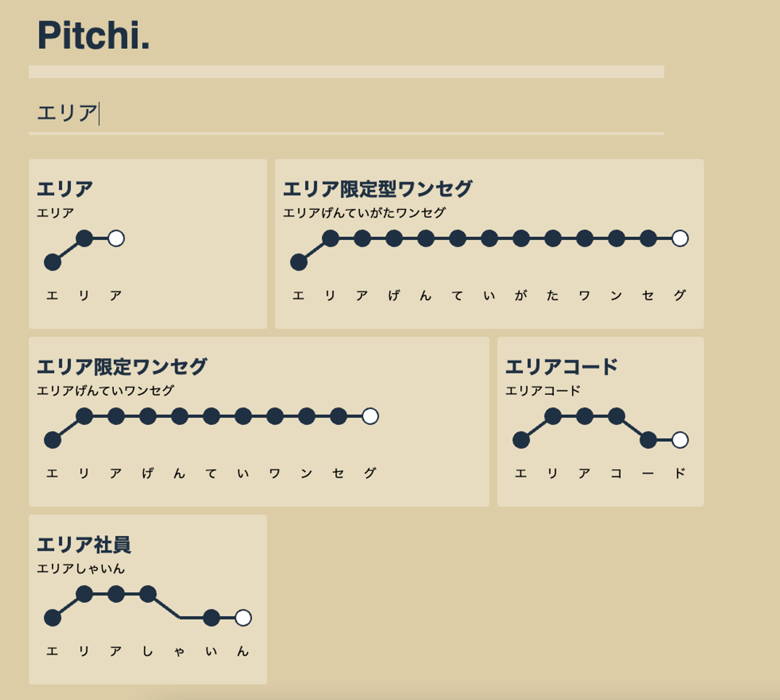
Task: Select the エリア限定型ワンセグ card heading
Action: (377, 189)
